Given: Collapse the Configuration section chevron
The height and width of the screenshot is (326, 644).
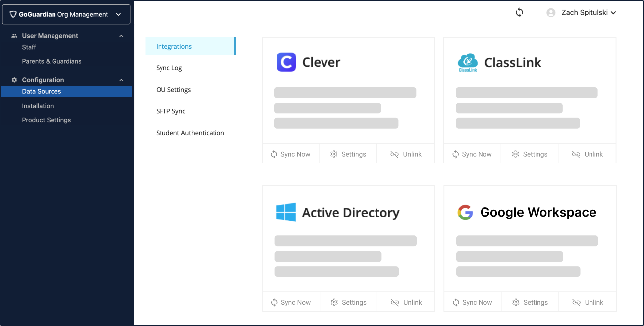Looking at the screenshot, I should 121,80.
